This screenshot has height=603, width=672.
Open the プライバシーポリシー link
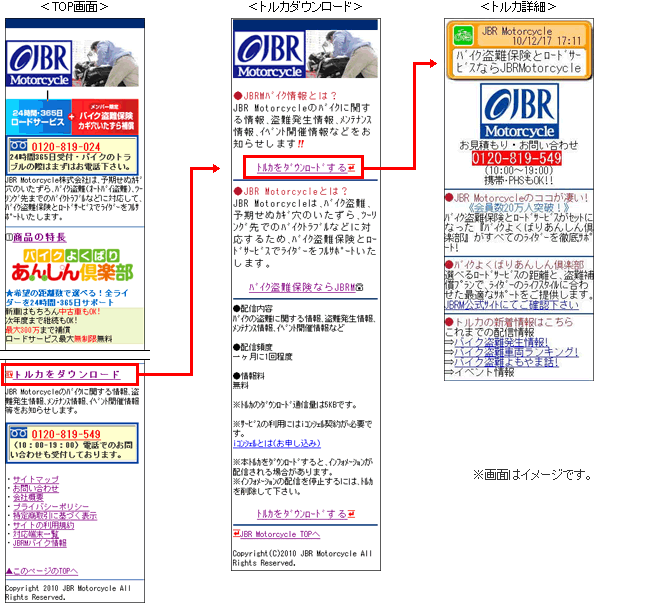tap(51, 507)
